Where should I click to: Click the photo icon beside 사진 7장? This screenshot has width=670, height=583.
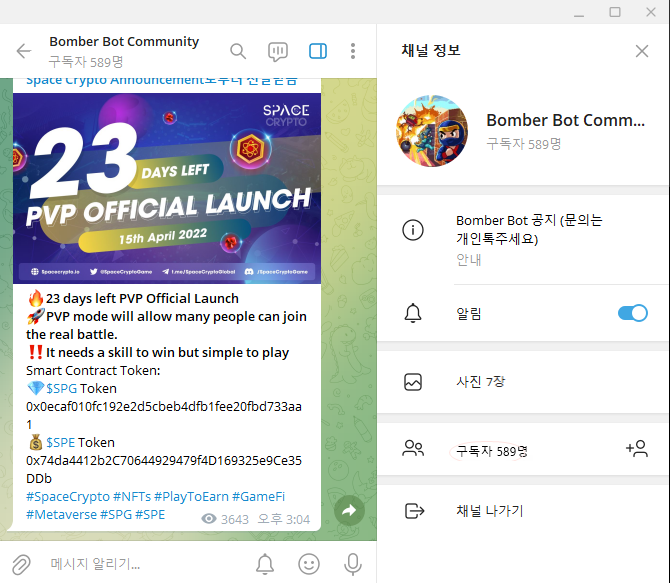tap(413, 382)
